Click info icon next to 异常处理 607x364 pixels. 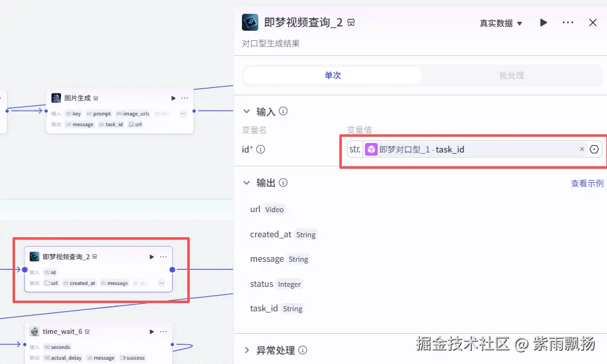click(x=303, y=350)
